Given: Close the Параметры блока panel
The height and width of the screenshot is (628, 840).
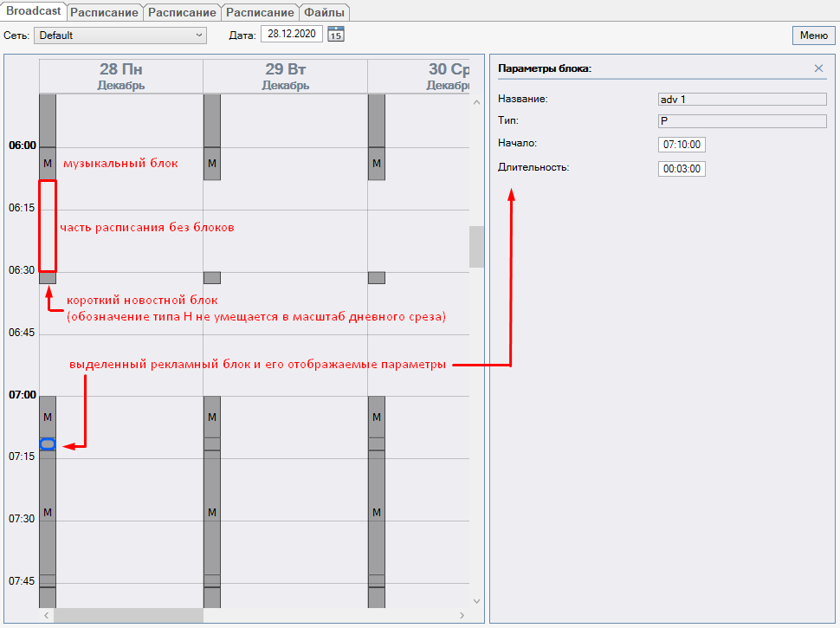Looking at the screenshot, I should click(x=818, y=68).
